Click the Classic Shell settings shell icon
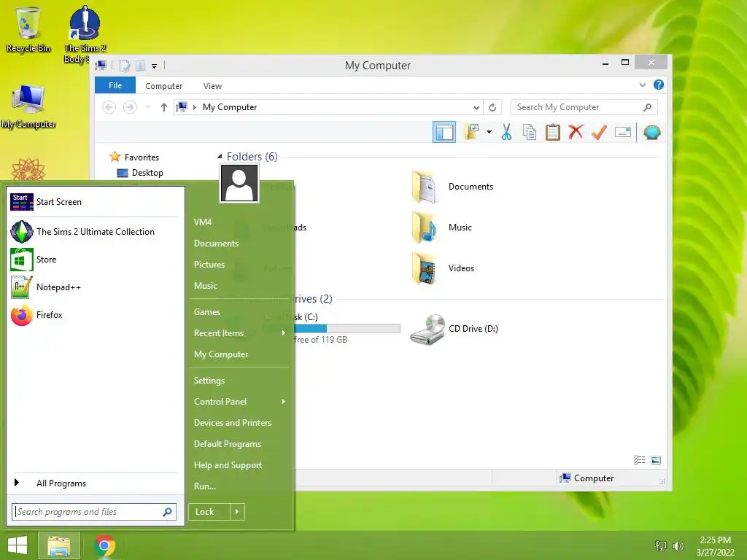The height and width of the screenshot is (560, 747). pyautogui.click(x=651, y=132)
